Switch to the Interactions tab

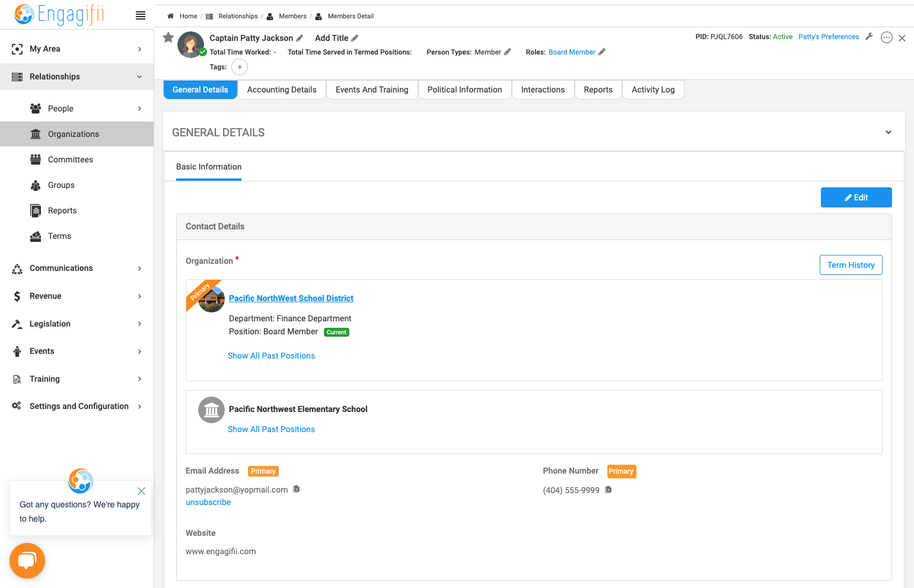[543, 90]
